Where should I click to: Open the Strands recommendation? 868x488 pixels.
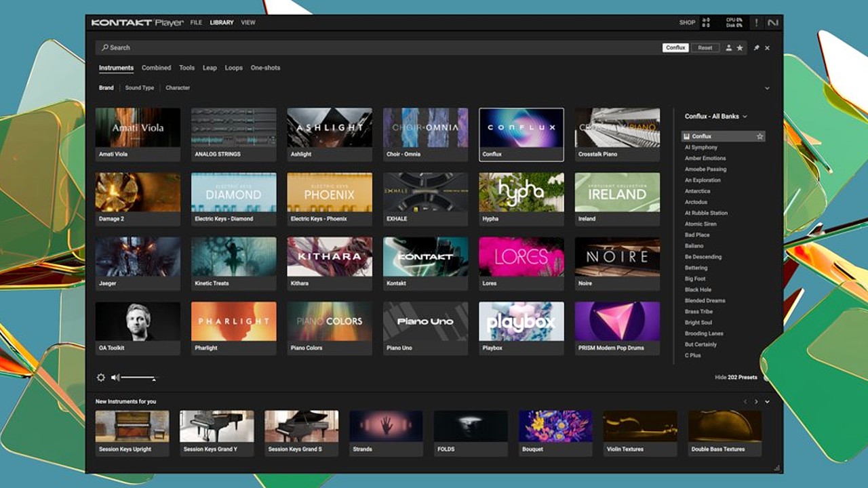pos(386,433)
